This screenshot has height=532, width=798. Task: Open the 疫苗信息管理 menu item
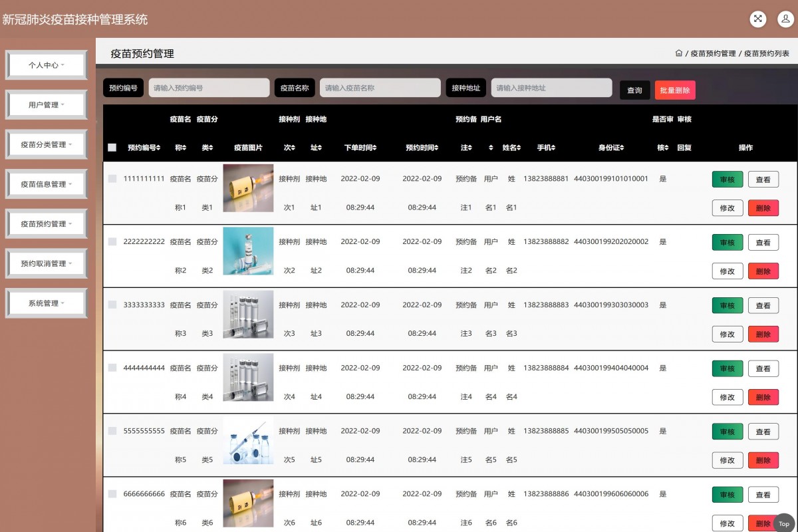47,184
